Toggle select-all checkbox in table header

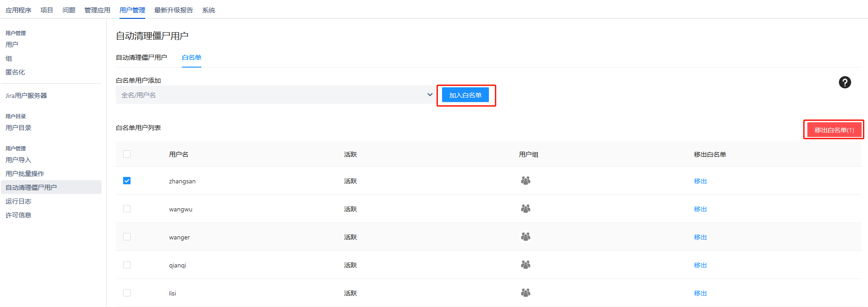[127, 154]
